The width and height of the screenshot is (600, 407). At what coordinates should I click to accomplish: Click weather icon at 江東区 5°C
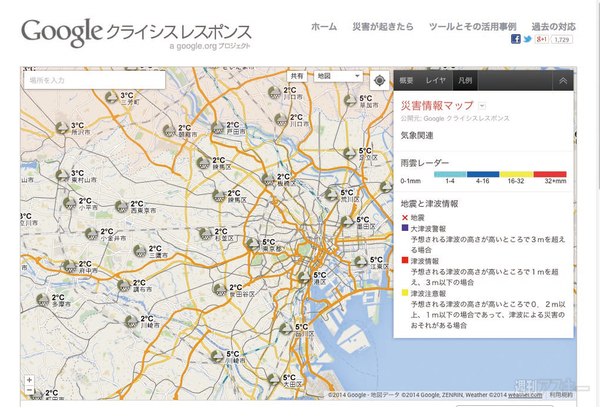tap(361, 262)
